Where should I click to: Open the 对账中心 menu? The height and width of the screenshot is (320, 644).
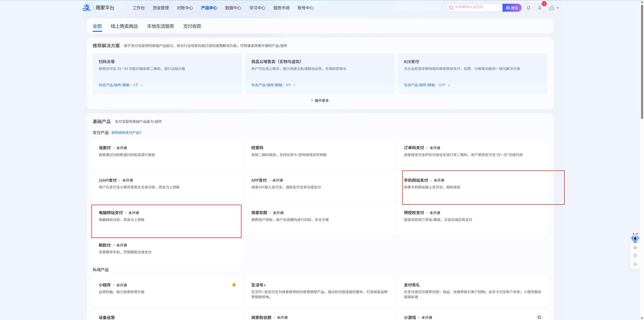point(185,8)
